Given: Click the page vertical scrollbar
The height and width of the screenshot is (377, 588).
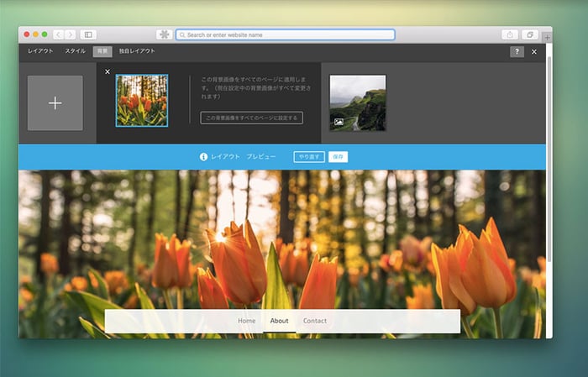Looking at the screenshot, I should coord(549,159).
